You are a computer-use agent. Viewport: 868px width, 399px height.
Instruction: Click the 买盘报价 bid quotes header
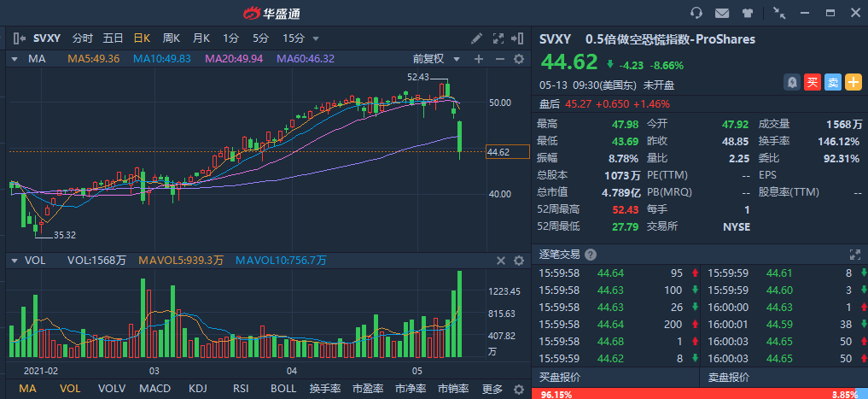pyautogui.click(x=560, y=378)
